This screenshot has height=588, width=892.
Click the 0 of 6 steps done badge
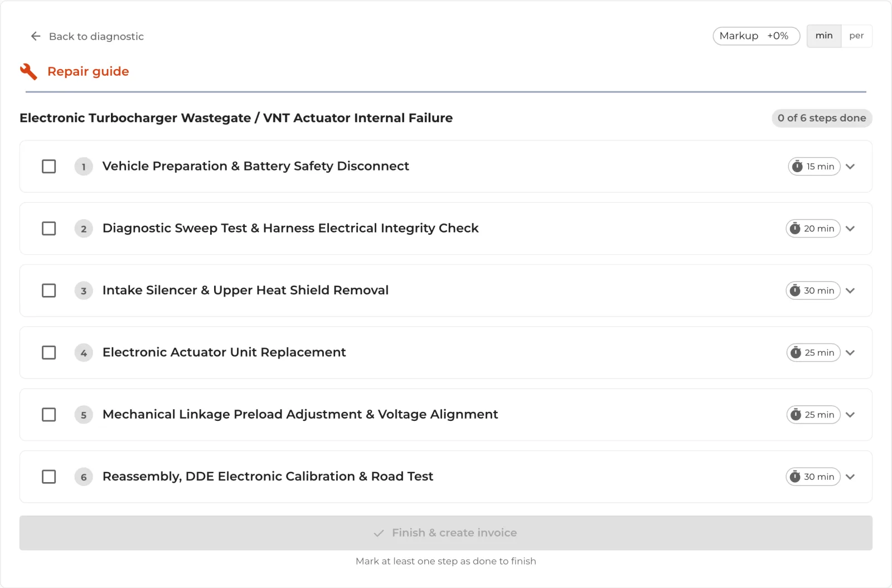pyautogui.click(x=822, y=118)
